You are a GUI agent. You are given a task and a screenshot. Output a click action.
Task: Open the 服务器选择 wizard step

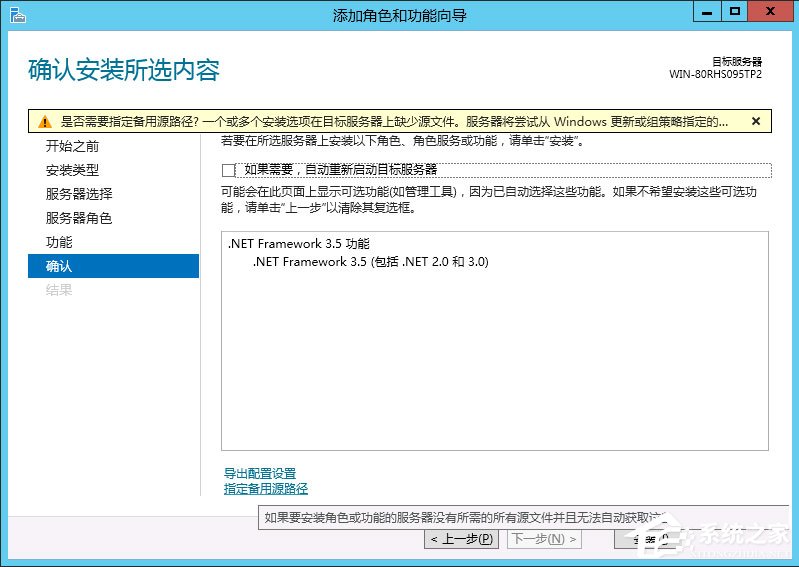click(79, 194)
